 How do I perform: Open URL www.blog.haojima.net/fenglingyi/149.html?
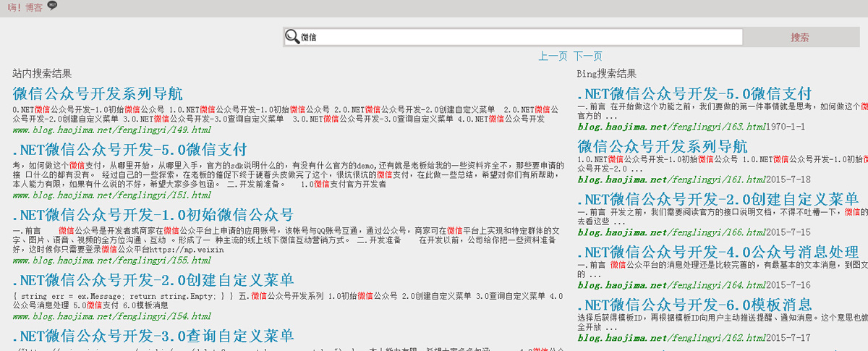click(112, 130)
